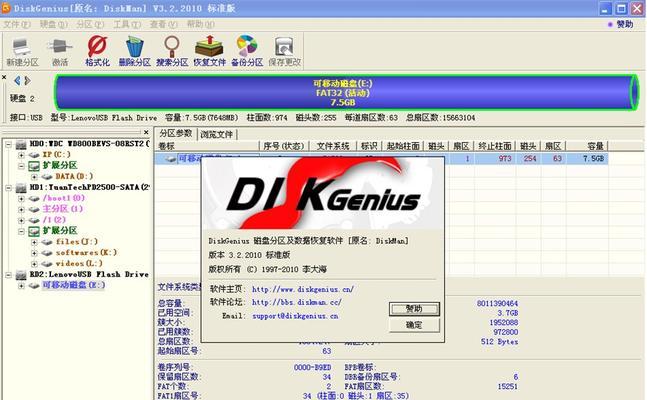
Task: Select XP(C:) in the disk tree
Action: point(57,154)
